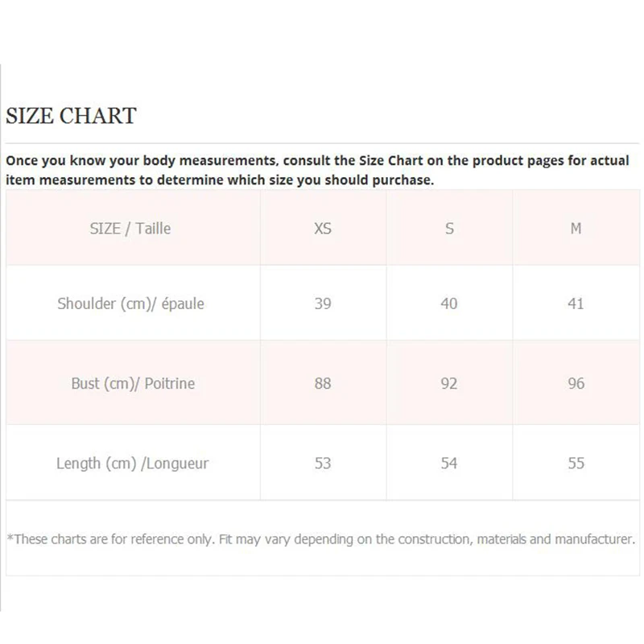The height and width of the screenshot is (644, 644).
Task: Click the Shoulder (cm)/ épaule row label
Action: pos(130,303)
